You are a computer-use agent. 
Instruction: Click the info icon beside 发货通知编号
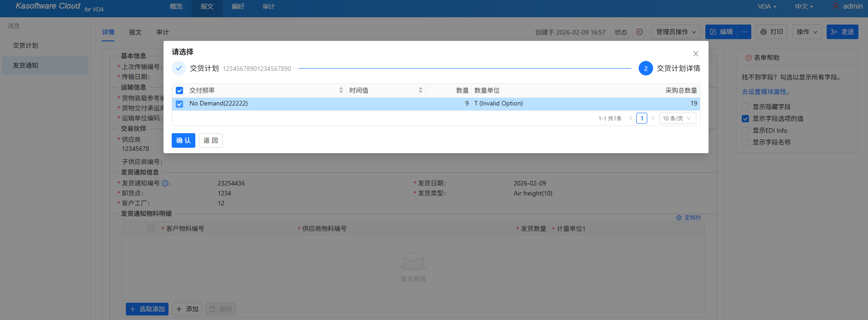point(165,183)
